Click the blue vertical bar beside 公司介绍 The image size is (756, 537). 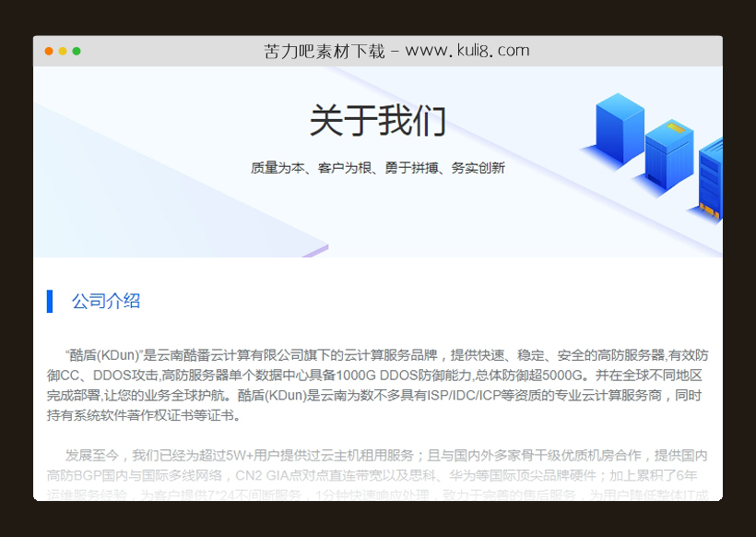point(50,299)
